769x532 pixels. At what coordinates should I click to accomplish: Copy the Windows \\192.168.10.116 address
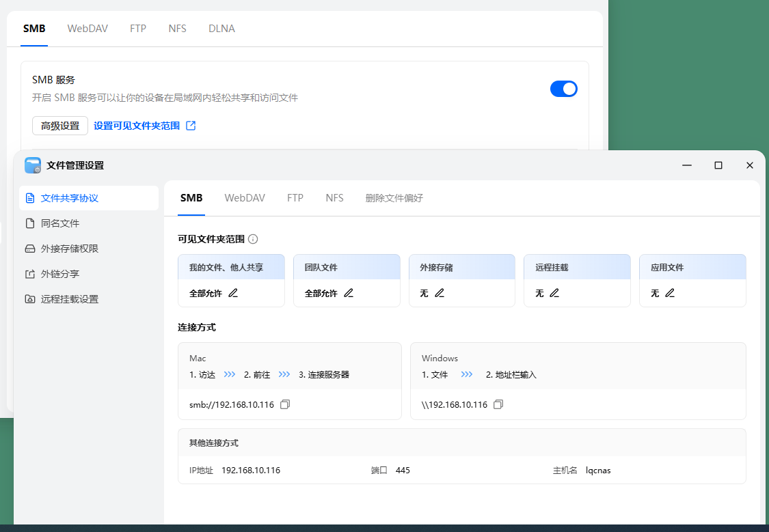click(498, 405)
